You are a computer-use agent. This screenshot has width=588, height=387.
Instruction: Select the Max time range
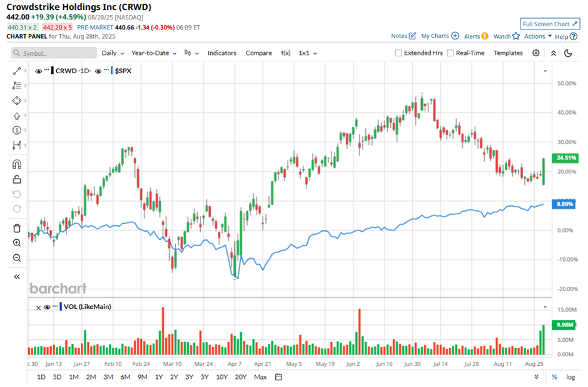pos(260,377)
